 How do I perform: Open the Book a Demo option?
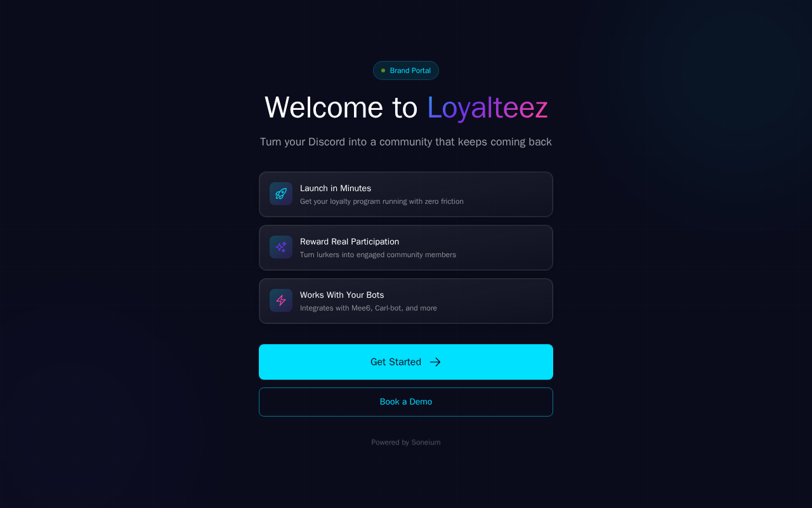[406, 402]
